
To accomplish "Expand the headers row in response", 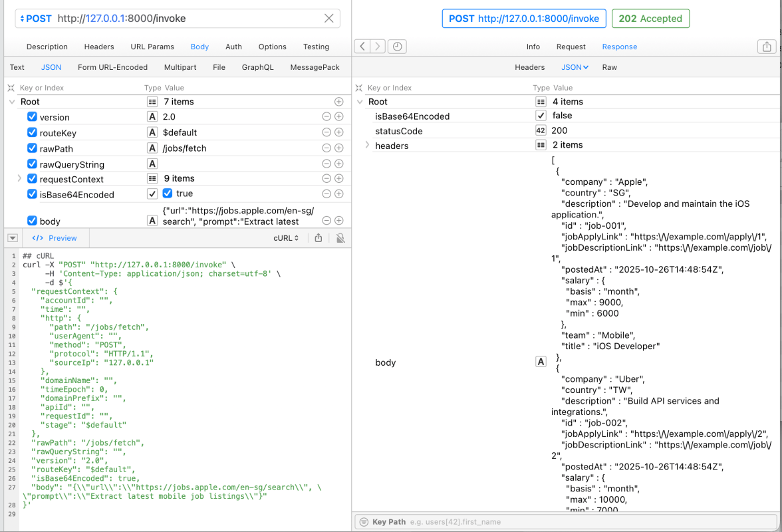I will click(x=367, y=145).
